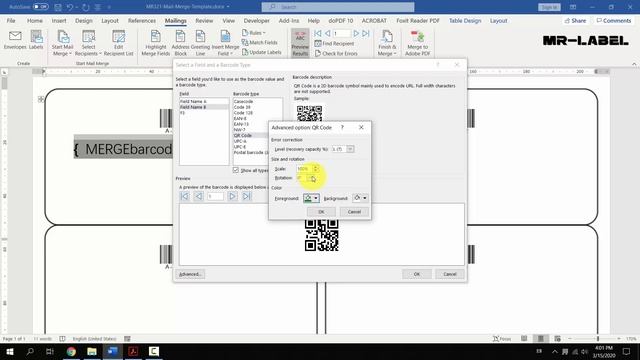640x360 pixels.
Task: Open error correction Level dropdown
Action: coord(350,149)
